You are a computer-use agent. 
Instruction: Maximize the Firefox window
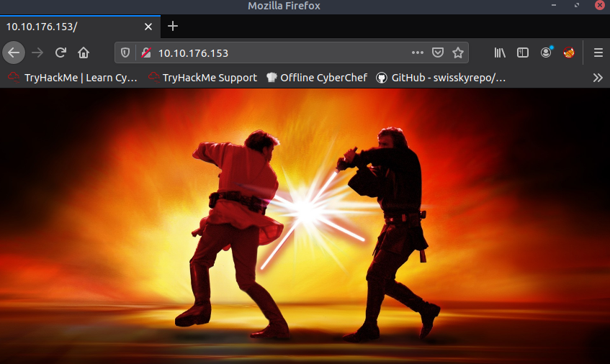click(x=577, y=5)
